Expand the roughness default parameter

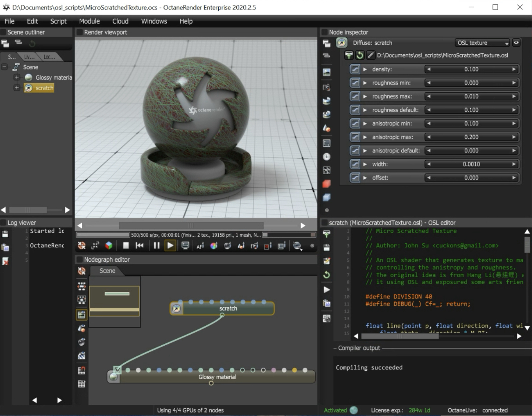tap(365, 110)
